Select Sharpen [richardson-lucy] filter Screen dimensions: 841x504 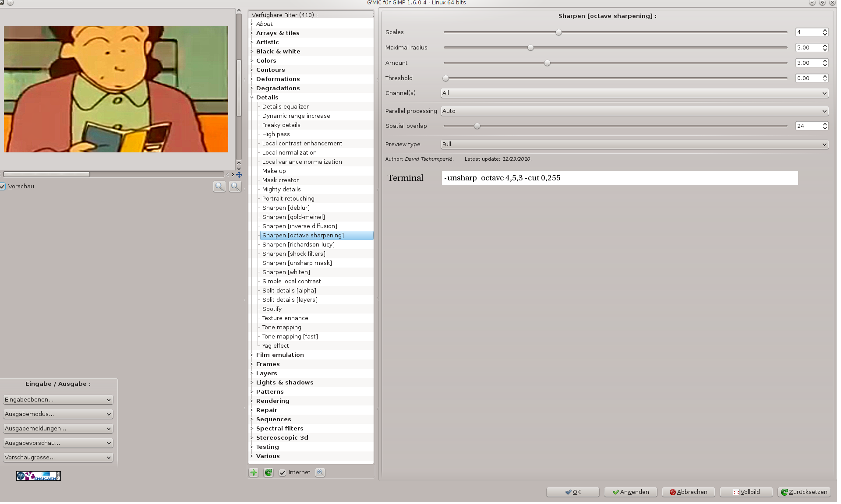[x=298, y=245]
